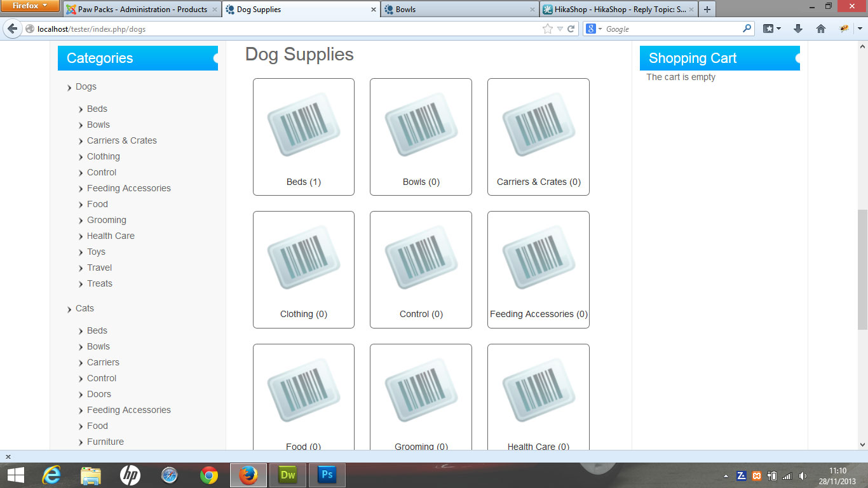Open Cats category in sidebar
Screen dimensions: 868x488
click(85, 308)
